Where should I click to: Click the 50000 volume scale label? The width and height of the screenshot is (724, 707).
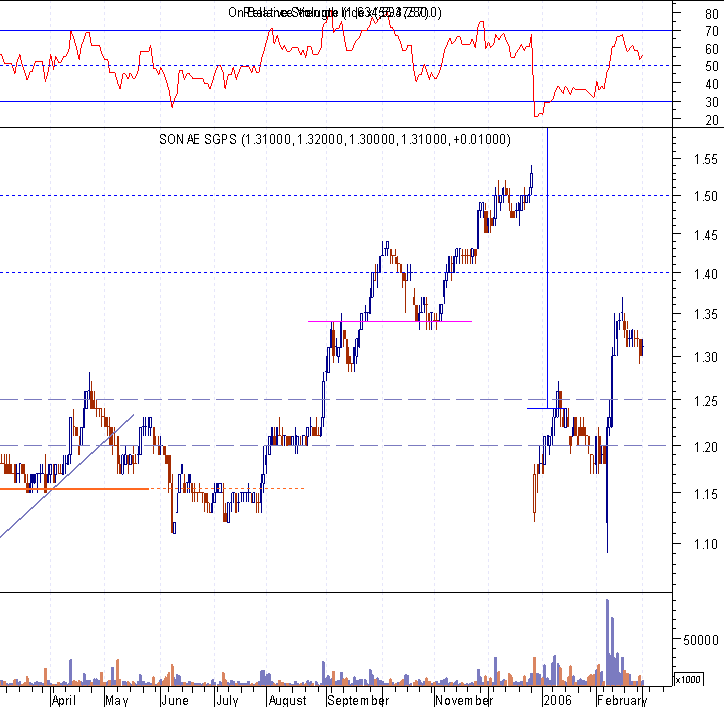click(x=700, y=640)
